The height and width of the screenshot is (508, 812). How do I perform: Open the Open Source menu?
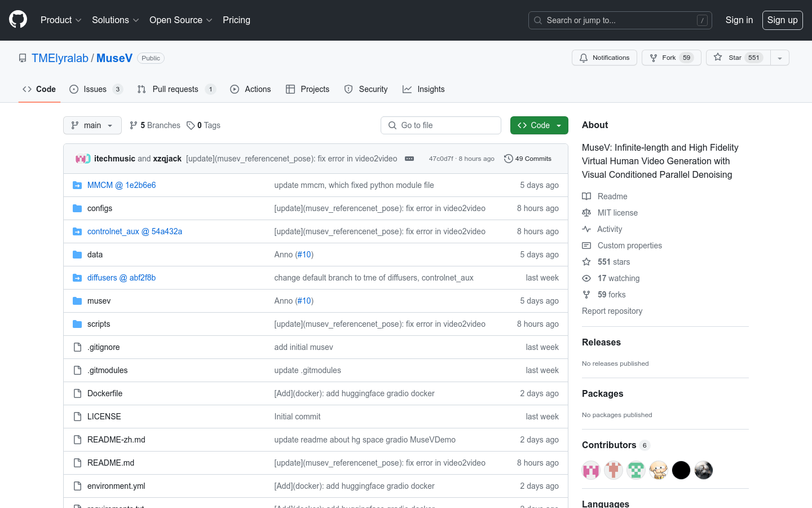(176, 20)
